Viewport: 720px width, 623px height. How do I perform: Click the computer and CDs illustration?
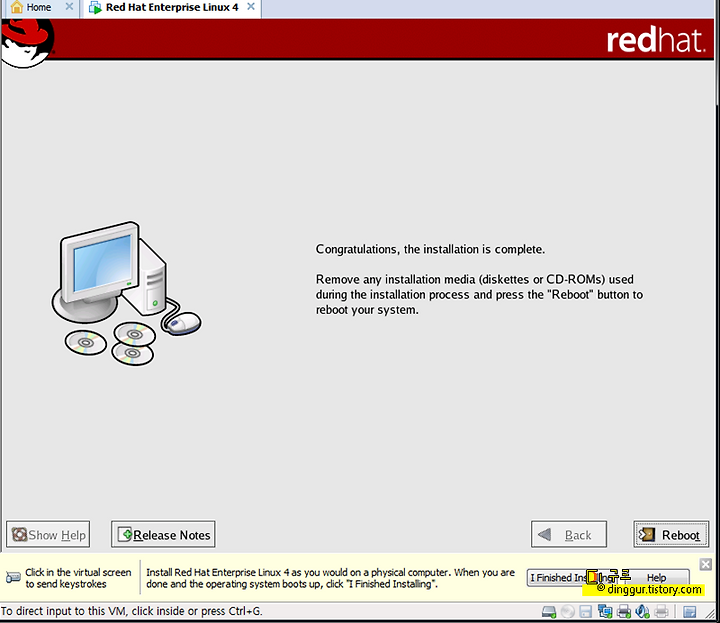[x=126, y=294]
